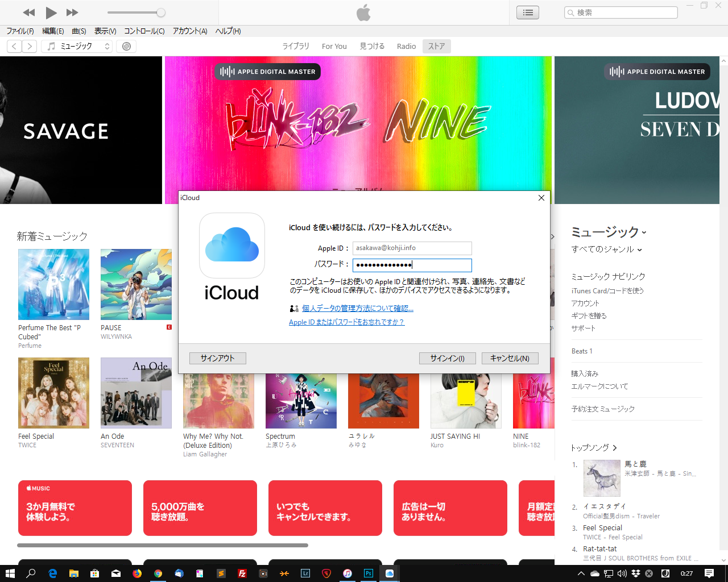Open the ミュージック media type dropdown
This screenshot has width=728, height=582.
pos(77,47)
